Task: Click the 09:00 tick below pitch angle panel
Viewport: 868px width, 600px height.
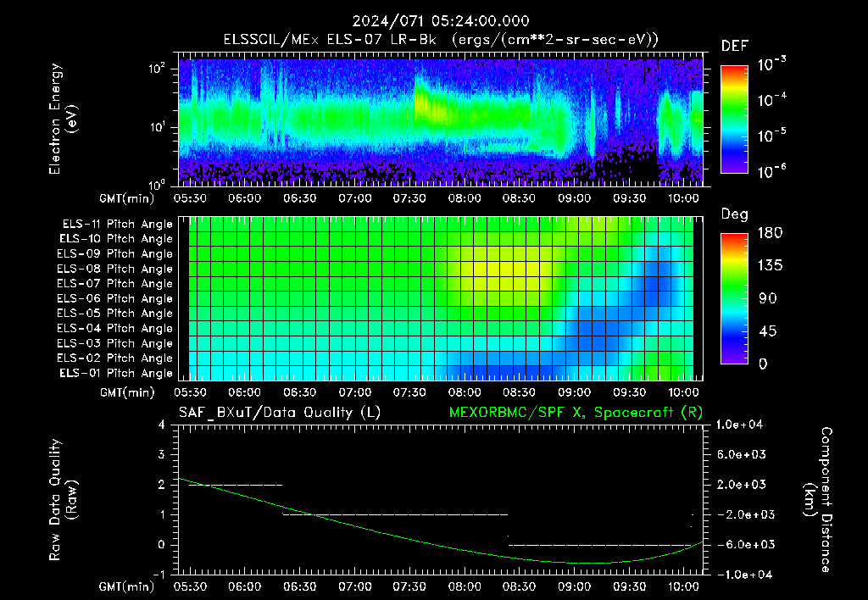Action: coord(574,392)
